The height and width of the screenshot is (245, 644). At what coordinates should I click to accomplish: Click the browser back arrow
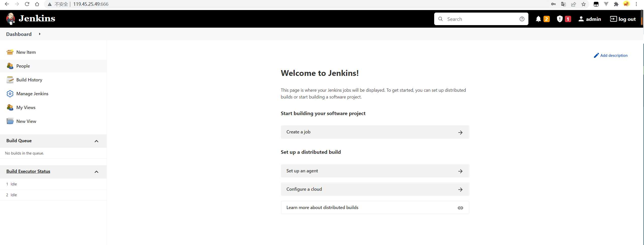pos(7,4)
